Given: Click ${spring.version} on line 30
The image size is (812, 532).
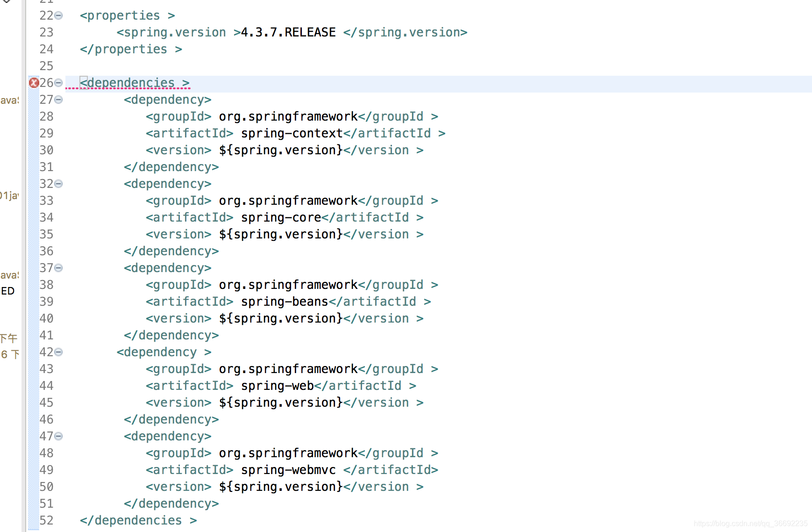Looking at the screenshot, I should 281,150.
